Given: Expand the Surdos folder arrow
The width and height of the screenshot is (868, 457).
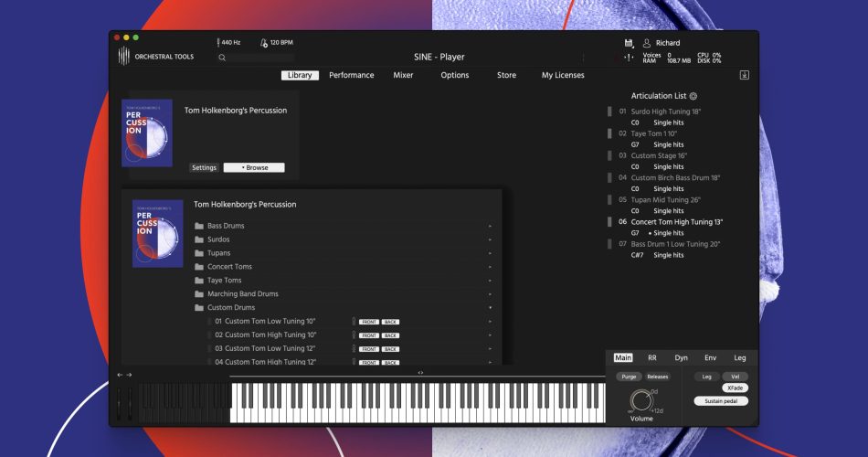Looking at the screenshot, I should (x=490, y=239).
